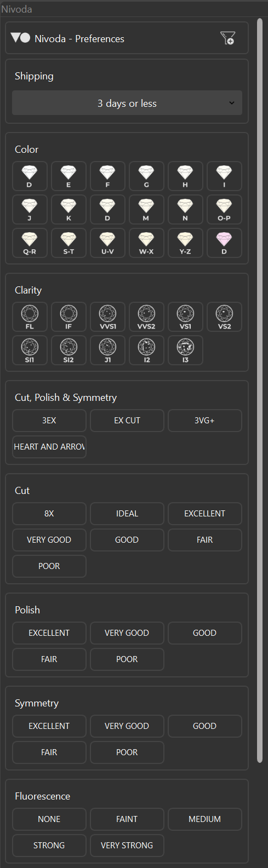Select EXCELLENT under Symmetry
The width and height of the screenshot is (268, 868).
point(49,726)
